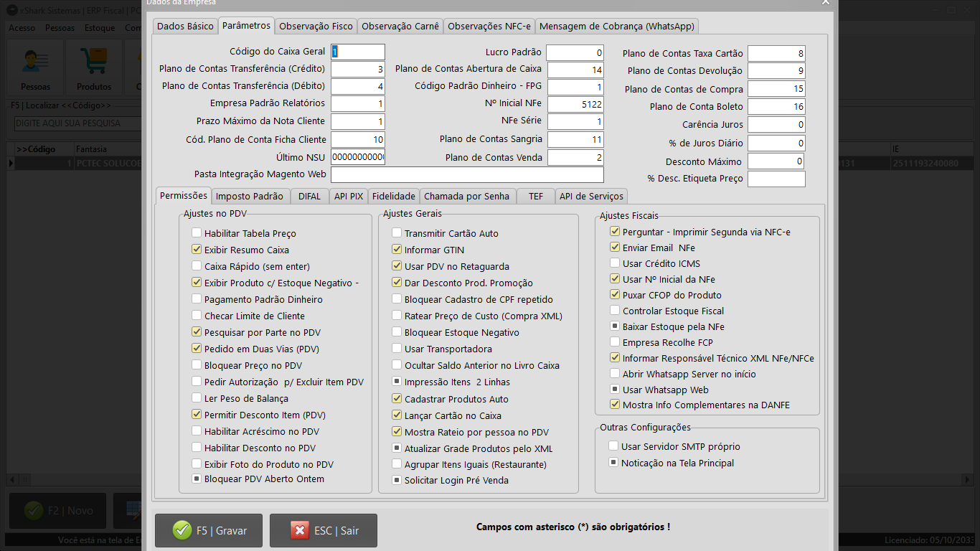Image resolution: width=980 pixels, height=551 pixels.
Task: Toggle Bloquear PDV Aberto Ontem
Action: (197, 479)
